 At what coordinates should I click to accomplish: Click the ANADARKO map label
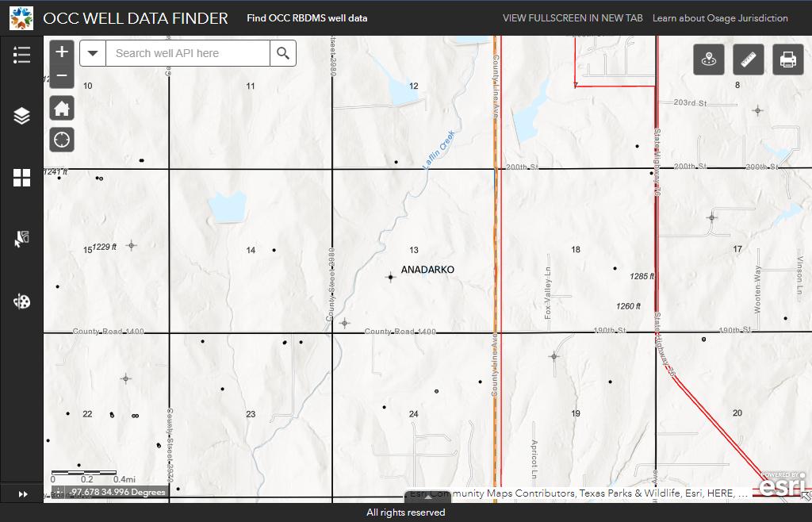point(427,269)
